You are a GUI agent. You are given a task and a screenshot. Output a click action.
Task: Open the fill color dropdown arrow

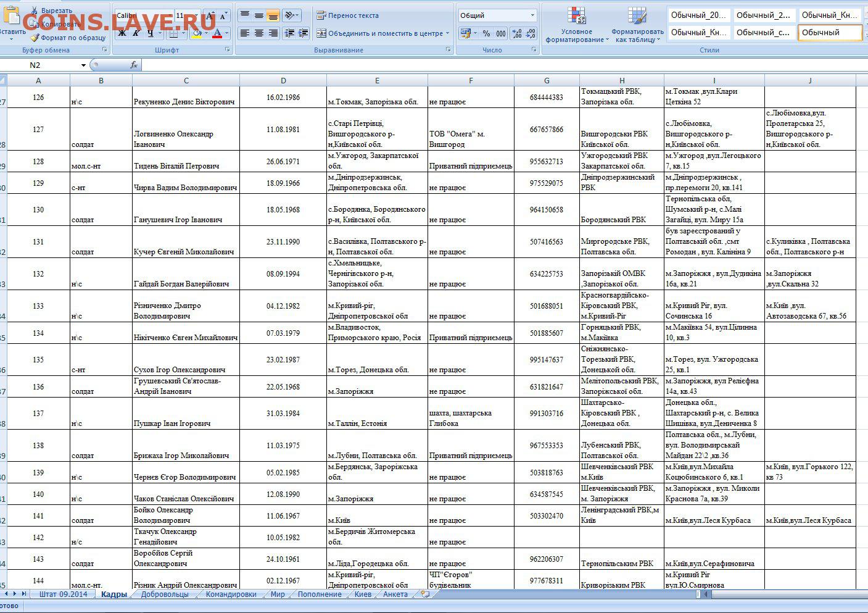pyautogui.click(x=206, y=33)
